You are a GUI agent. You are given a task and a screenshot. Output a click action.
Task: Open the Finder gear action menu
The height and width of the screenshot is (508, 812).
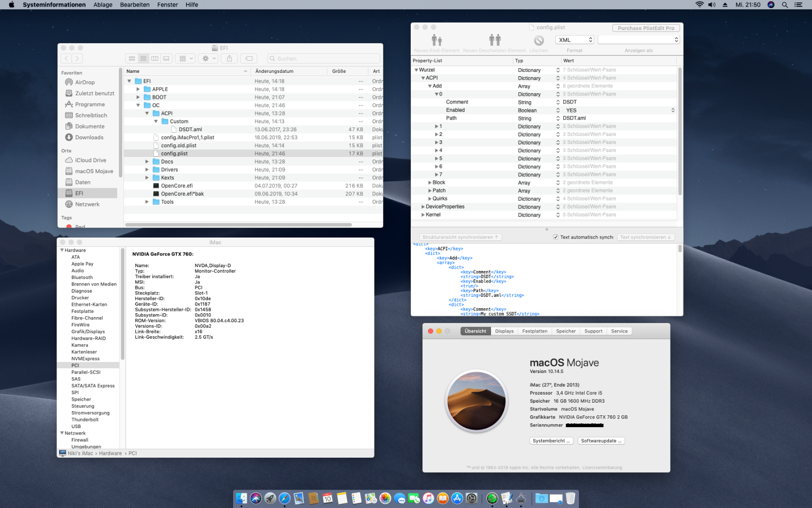pyautogui.click(x=207, y=58)
